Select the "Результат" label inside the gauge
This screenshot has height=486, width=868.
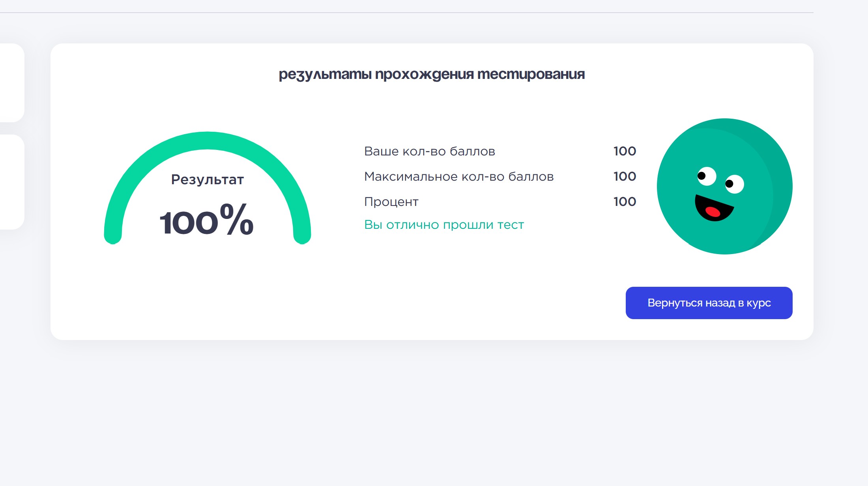point(208,179)
